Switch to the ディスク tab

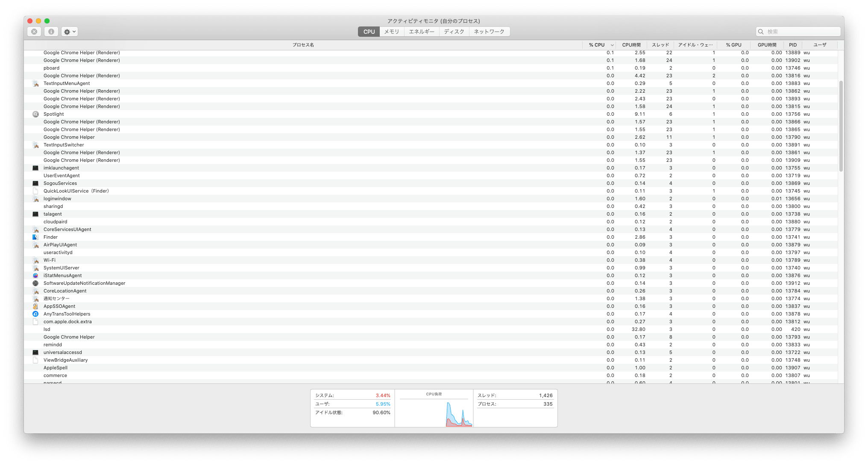point(454,32)
